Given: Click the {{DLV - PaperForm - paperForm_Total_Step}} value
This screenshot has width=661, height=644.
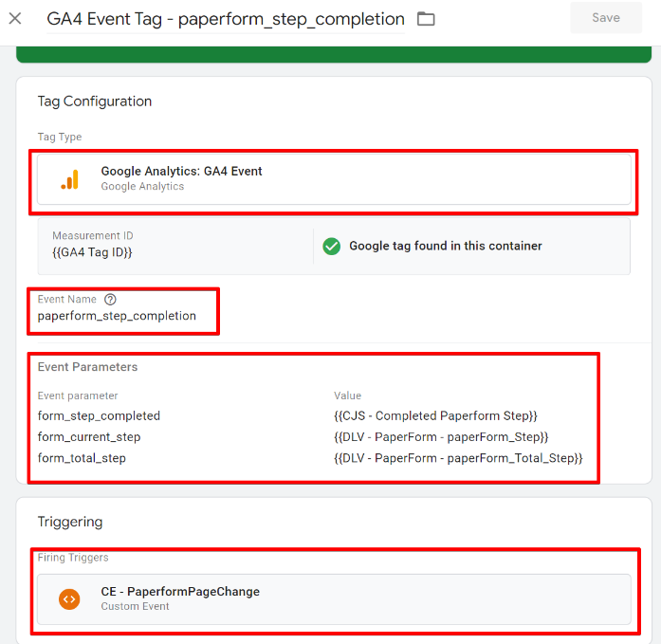Looking at the screenshot, I should [x=458, y=458].
